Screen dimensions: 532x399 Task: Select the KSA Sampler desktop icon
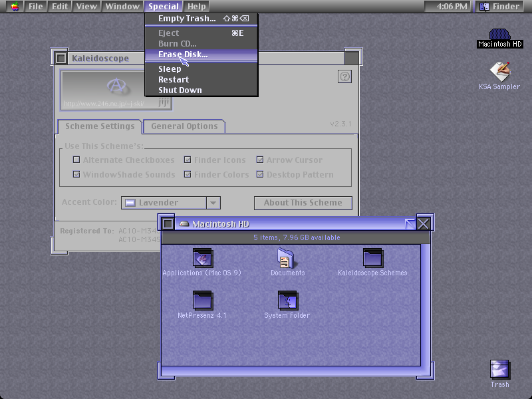(x=500, y=71)
